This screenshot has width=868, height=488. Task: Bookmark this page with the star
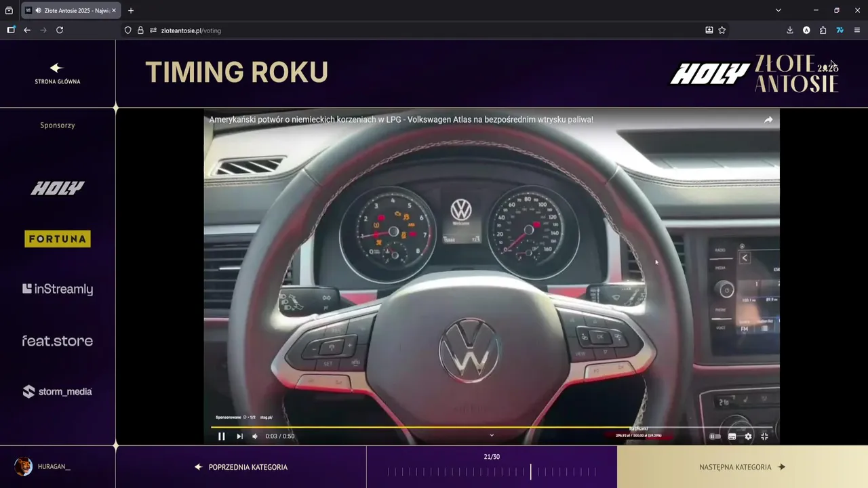722,30
